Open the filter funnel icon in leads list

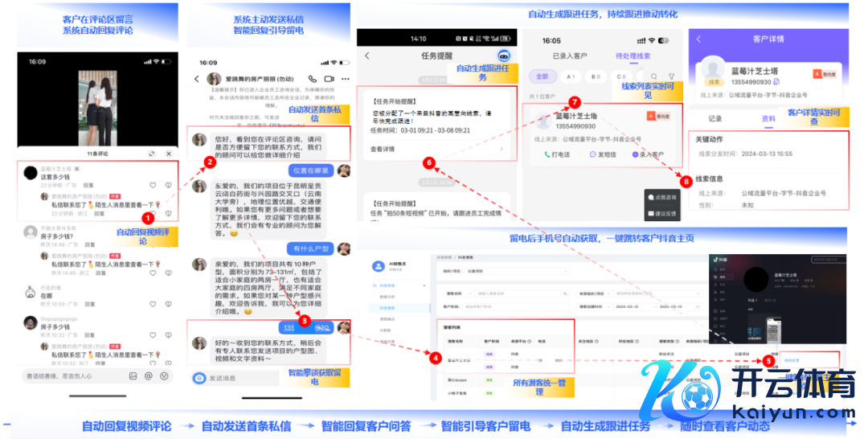671,76
